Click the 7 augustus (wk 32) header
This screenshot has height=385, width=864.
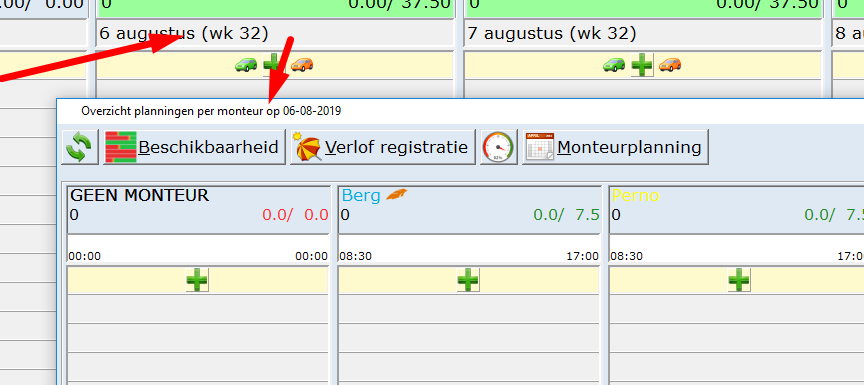[552, 34]
